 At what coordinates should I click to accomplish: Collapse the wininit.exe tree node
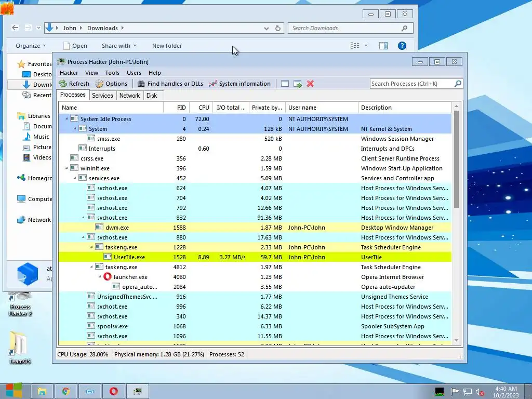[x=66, y=168]
